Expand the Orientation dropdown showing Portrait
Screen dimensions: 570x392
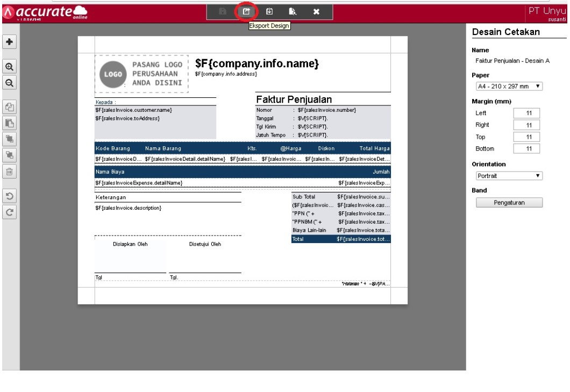[508, 176]
